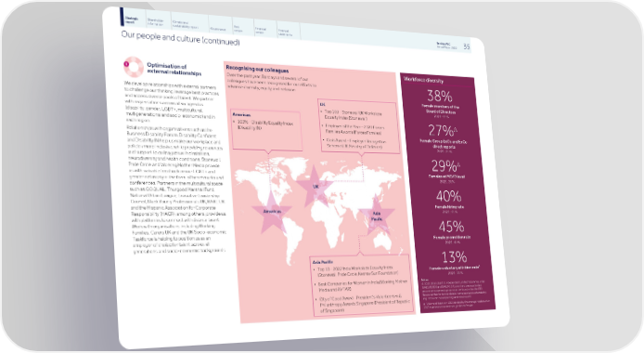
Task: Click the Asia Pacific awards callout box
Action: (x=361, y=285)
